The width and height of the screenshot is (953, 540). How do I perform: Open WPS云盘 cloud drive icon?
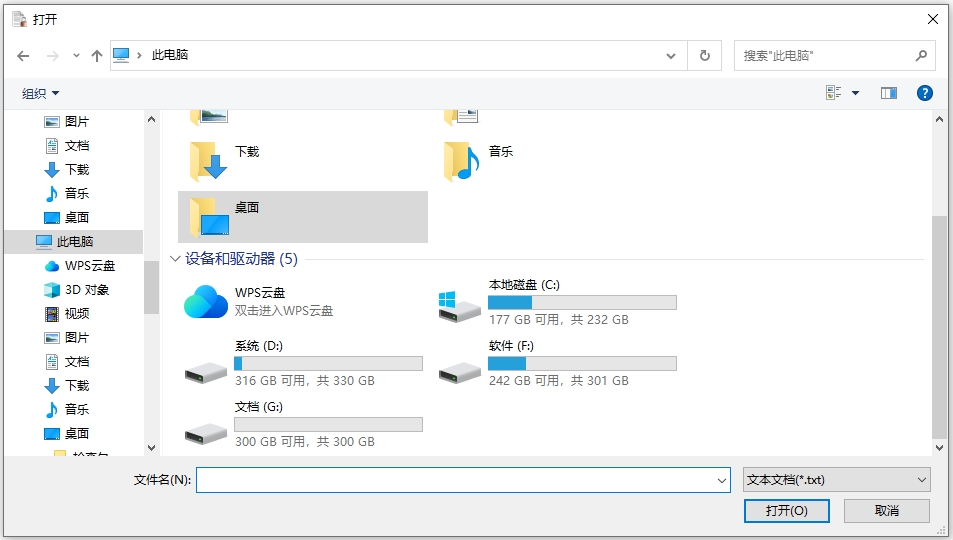[x=206, y=301]
